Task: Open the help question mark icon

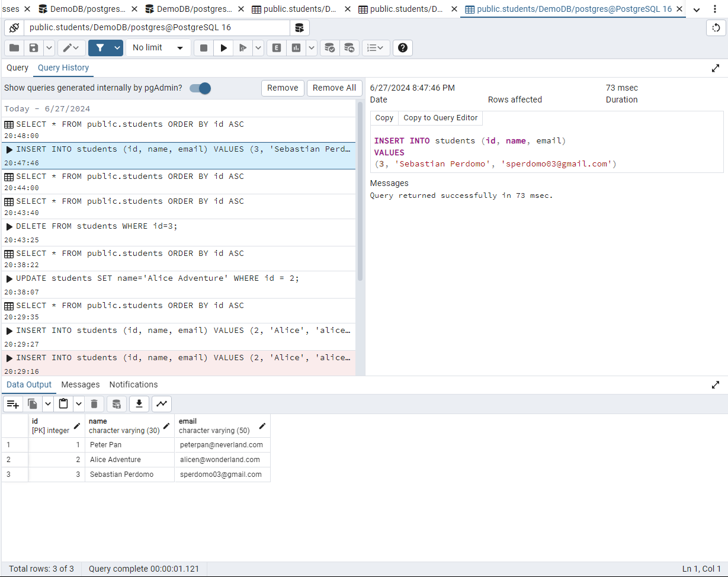Action: pos(403,48)
